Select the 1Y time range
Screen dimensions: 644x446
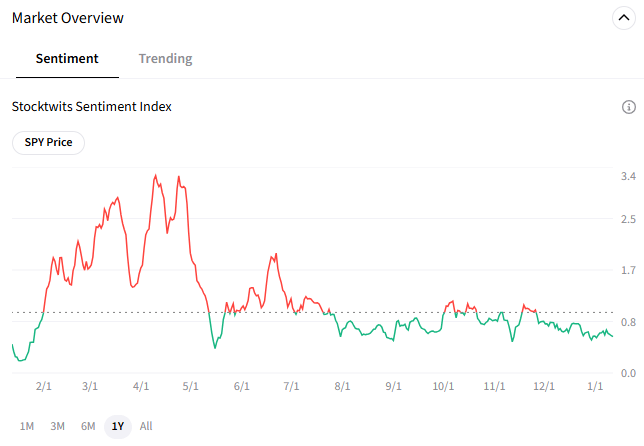(118, 426)
